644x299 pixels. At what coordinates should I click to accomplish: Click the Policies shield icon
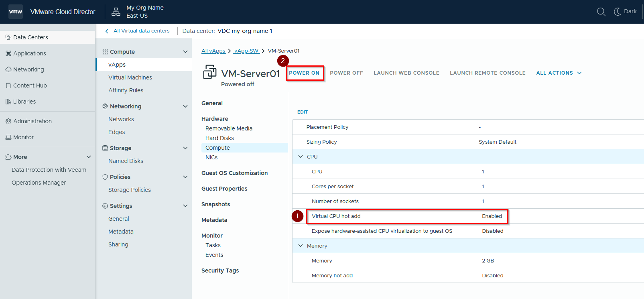click(x=105, y=177)
